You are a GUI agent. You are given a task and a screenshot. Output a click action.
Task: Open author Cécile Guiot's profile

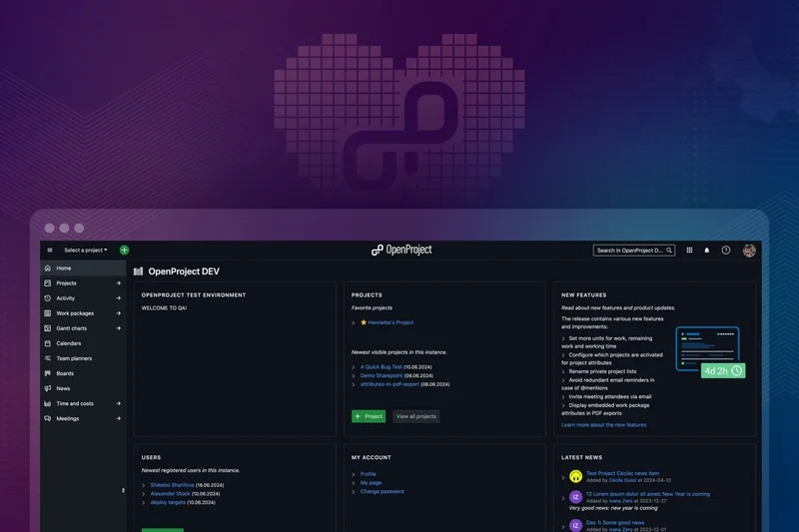(622, 480)
